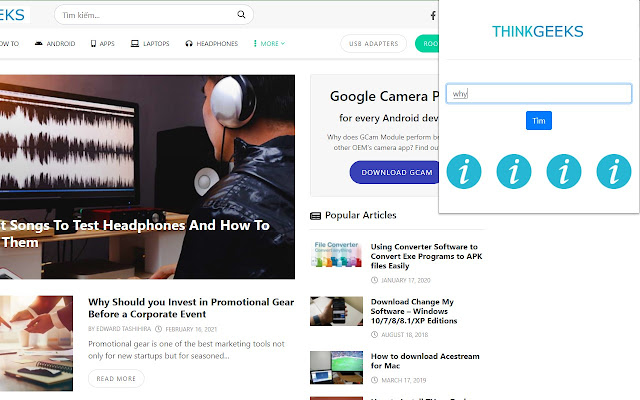The image size is (640, 400).
Task: Click the THINKGEEKS logo in the popup
Action: [x=538, y=31]
